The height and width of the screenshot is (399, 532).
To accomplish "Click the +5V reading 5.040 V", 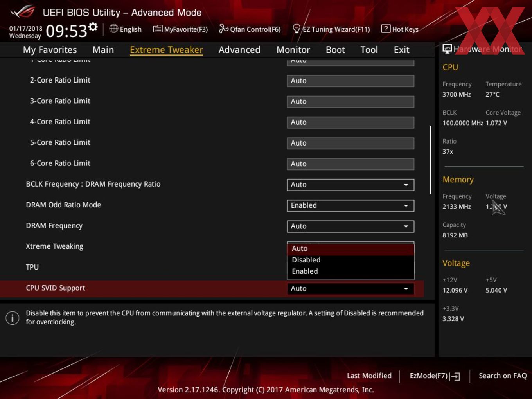I will coord(496,291).
